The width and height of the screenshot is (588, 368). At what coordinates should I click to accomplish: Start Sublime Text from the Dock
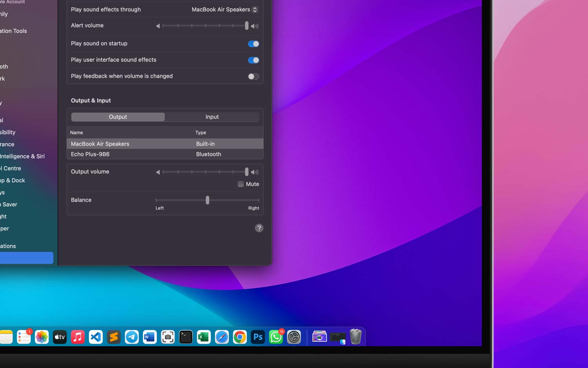pyautogui.click(x=114, y=337)
